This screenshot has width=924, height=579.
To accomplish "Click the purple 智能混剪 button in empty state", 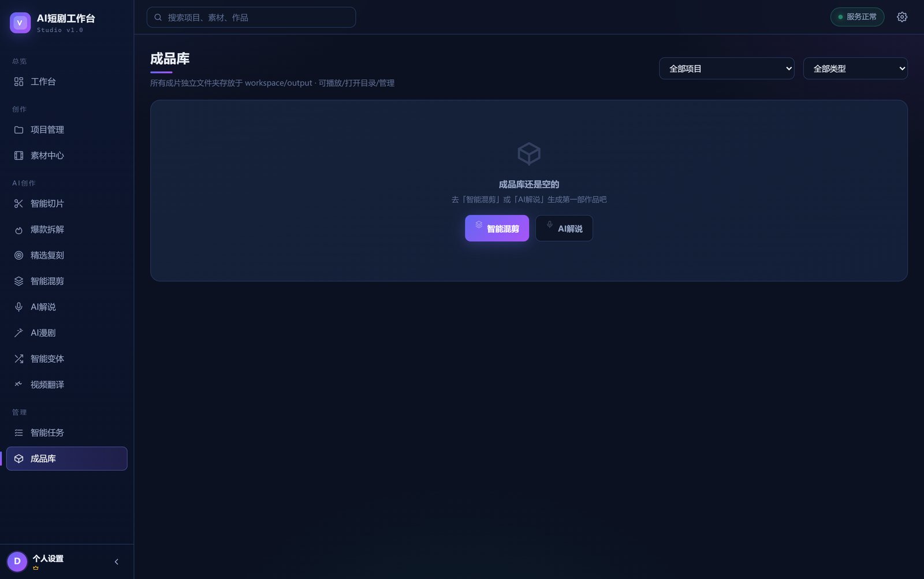I will pos(497,228).
